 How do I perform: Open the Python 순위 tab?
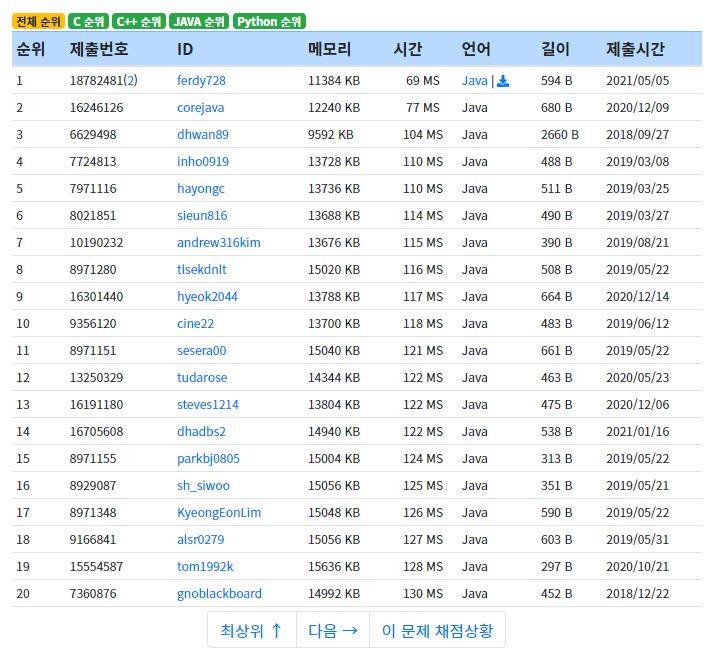pyautogui.click(x=269, y=22)
